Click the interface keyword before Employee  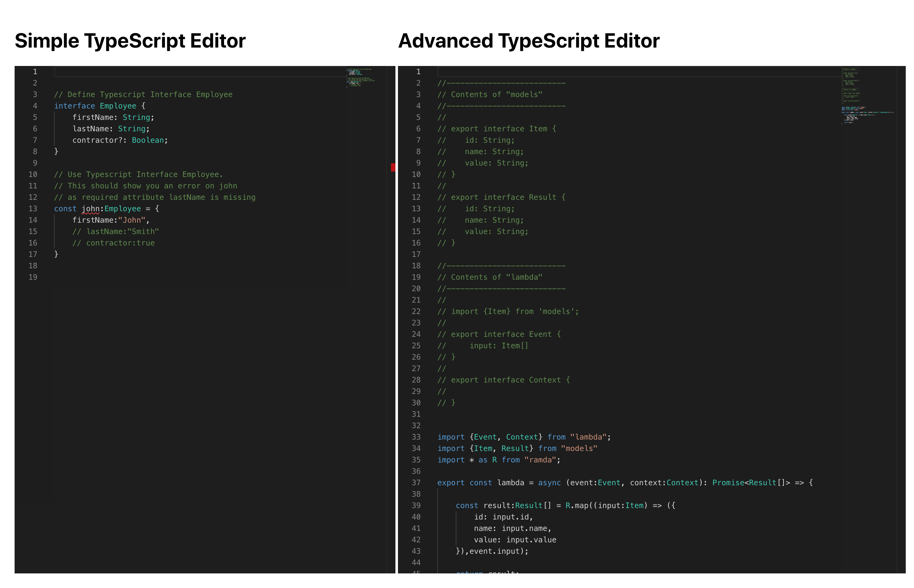[75, 106]
